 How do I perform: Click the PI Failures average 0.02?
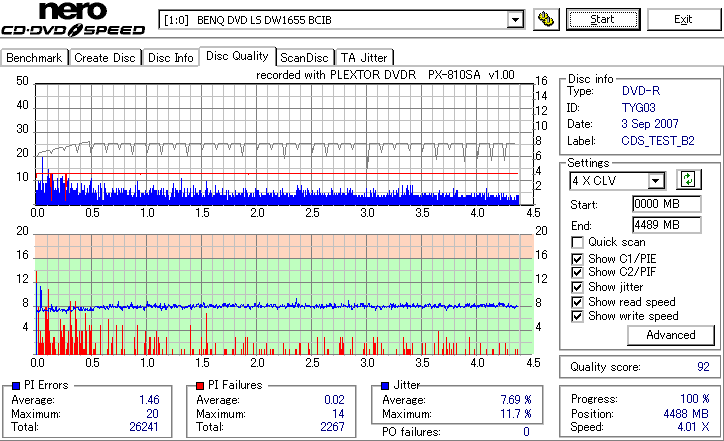(x=334, y=399)
